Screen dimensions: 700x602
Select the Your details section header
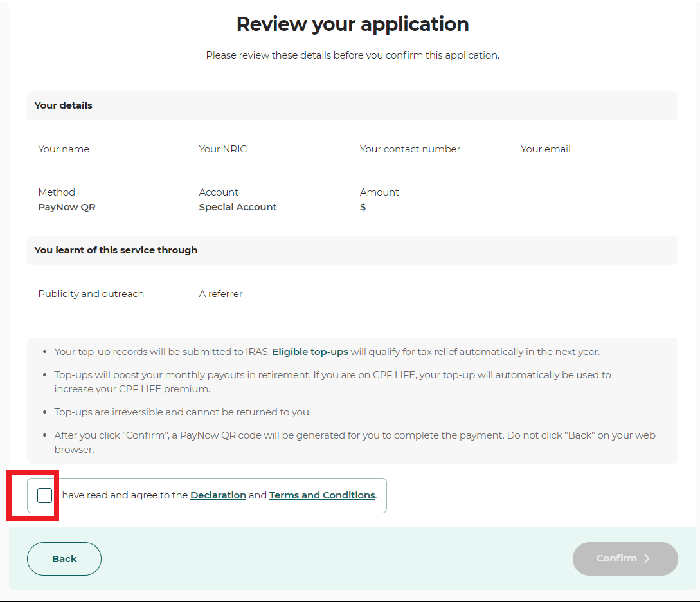point(64,105)
